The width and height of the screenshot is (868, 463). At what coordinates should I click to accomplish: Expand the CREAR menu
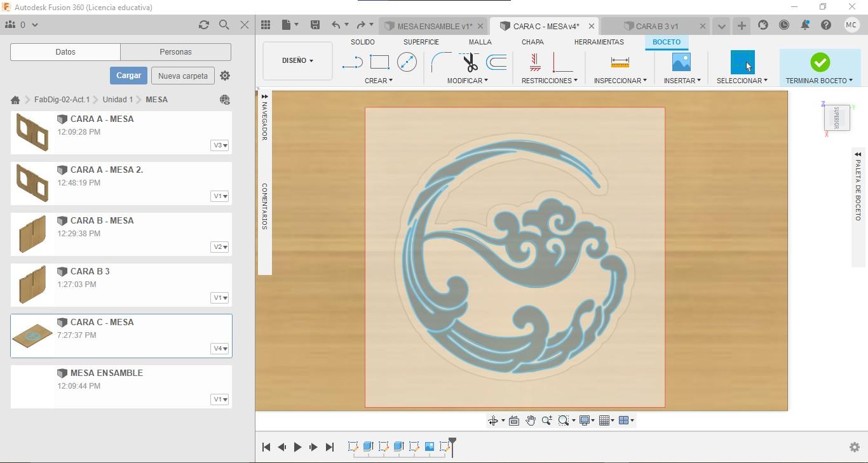pyautogui.click(x=379, y=81)
